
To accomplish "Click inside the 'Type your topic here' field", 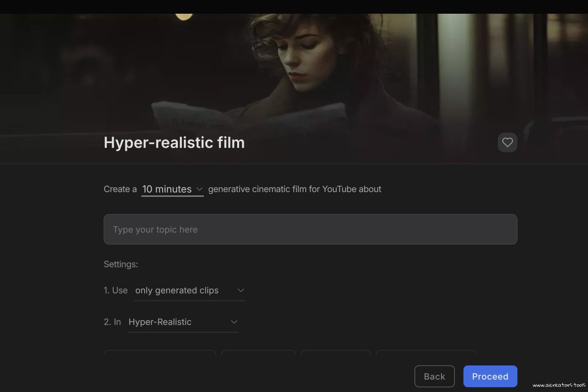I will click(x=310, y=229).
